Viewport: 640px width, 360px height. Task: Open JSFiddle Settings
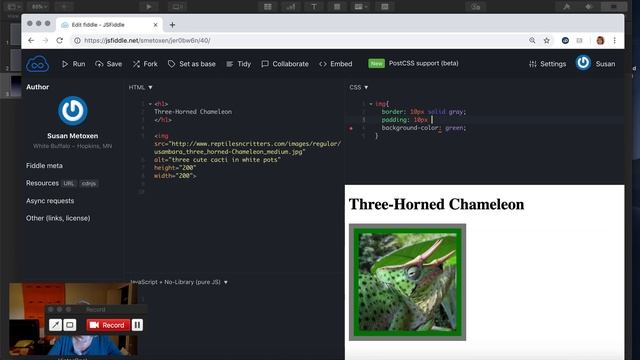547,64
